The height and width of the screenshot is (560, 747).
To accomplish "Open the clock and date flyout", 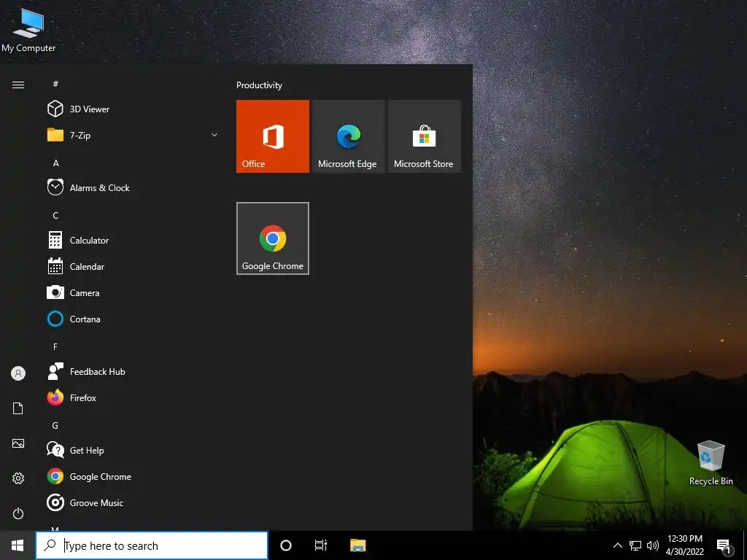I will [684, 545].
